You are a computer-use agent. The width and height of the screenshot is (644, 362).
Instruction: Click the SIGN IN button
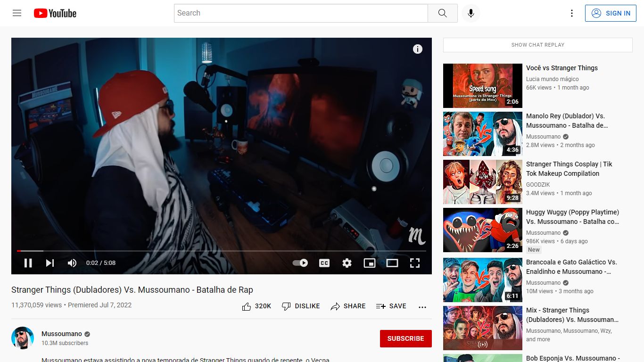pos(611,13)
